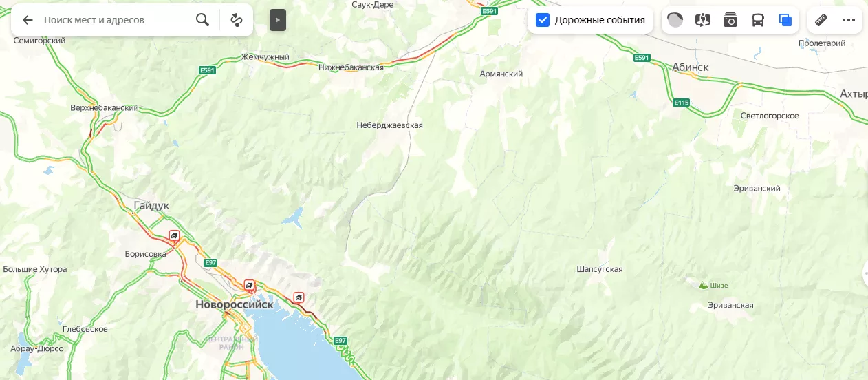The image size is (868, 380).
Task: Open the three-dots more menu
Action: pos(849,20)
